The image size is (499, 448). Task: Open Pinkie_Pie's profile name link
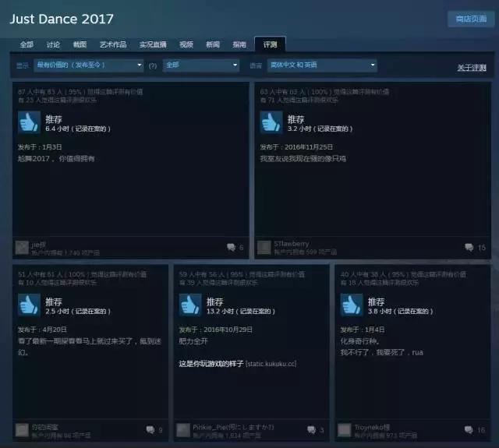click(x=233, y=427)
